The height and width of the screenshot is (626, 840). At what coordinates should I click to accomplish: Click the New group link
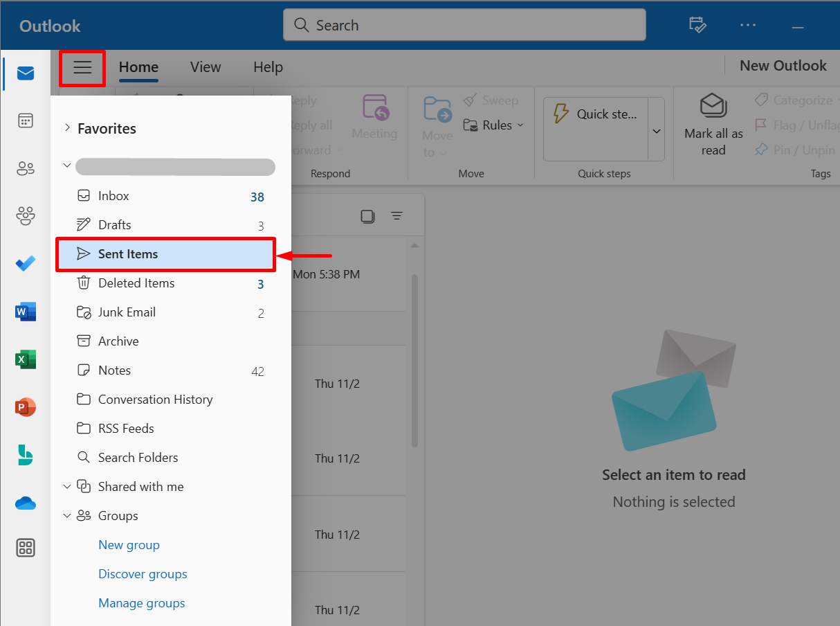pos(129,545)
